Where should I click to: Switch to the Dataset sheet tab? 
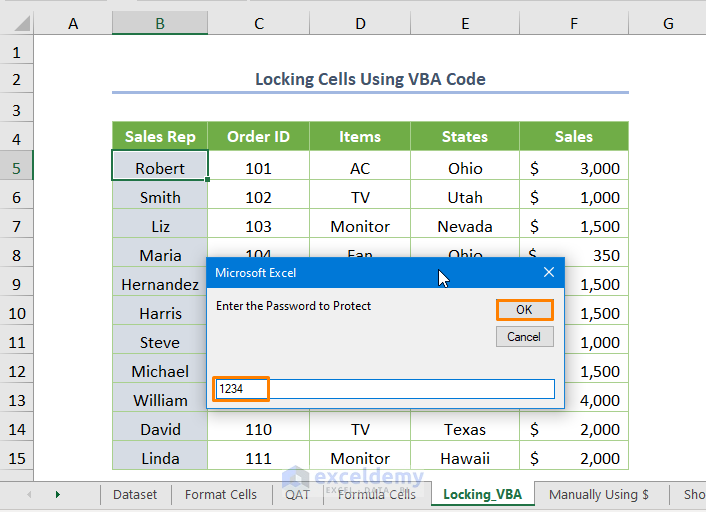click(135, 494)
